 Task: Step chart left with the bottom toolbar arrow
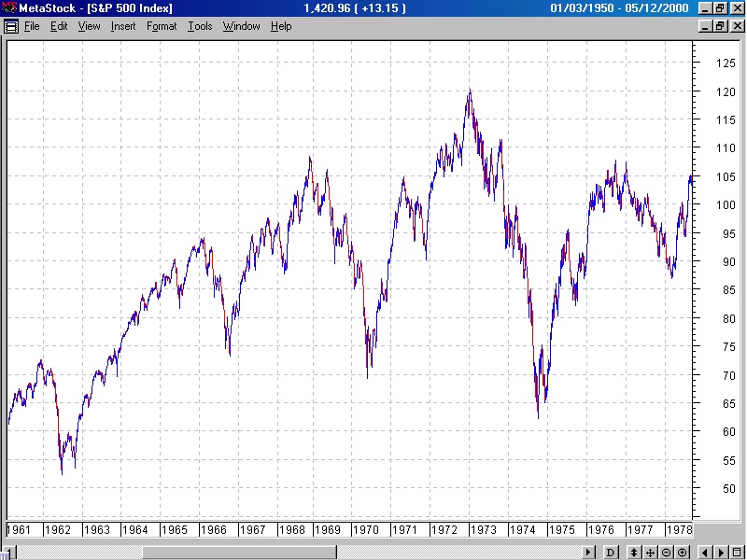(705, 553)
